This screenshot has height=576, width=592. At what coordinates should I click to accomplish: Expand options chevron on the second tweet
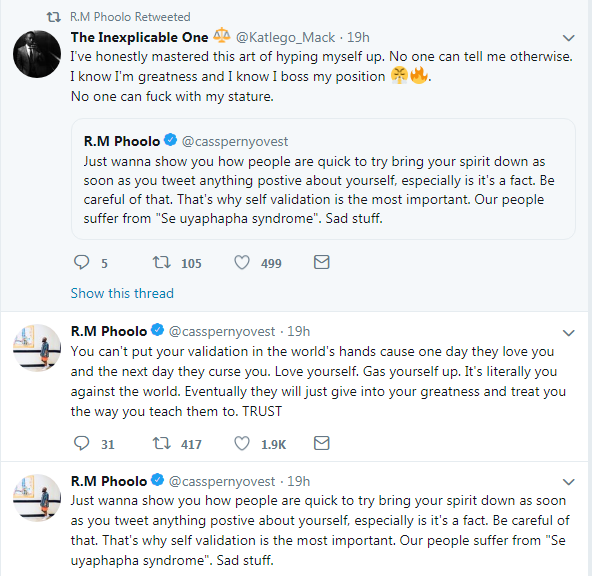568,333
